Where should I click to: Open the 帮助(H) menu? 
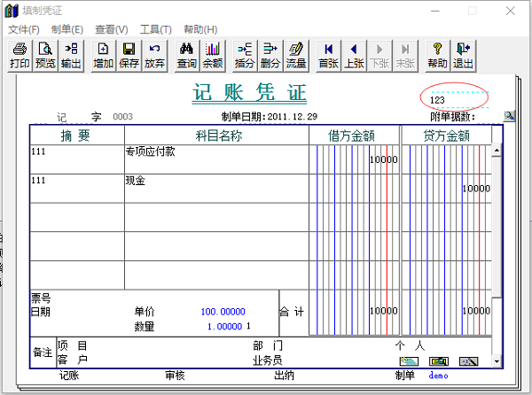(200, 30)
